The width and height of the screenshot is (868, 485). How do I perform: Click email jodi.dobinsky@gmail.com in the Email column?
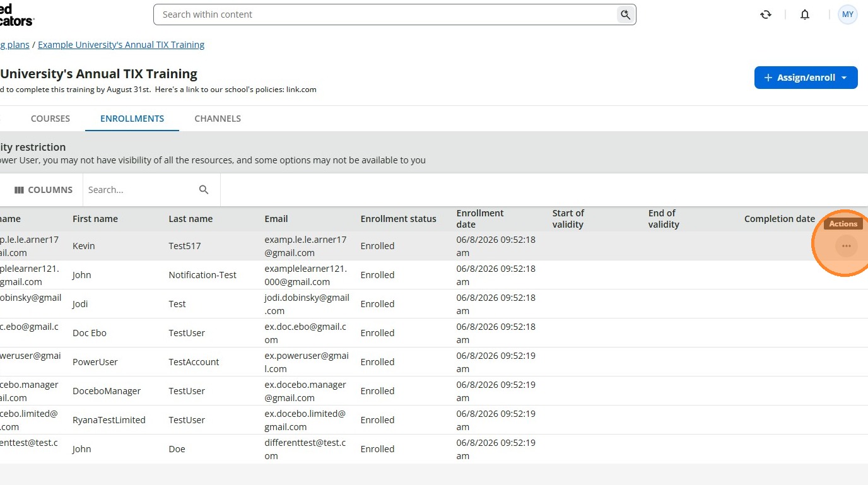click(x=307, y=304)
